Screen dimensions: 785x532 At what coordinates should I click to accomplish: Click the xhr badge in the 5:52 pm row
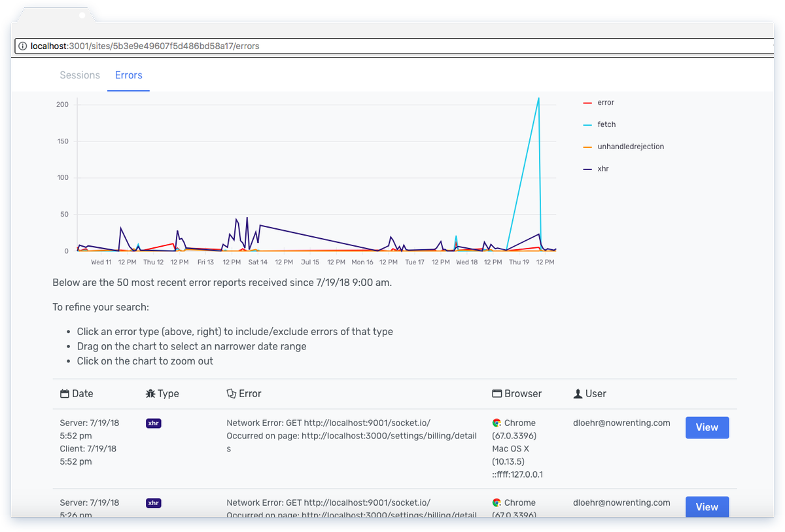point(154,423)
